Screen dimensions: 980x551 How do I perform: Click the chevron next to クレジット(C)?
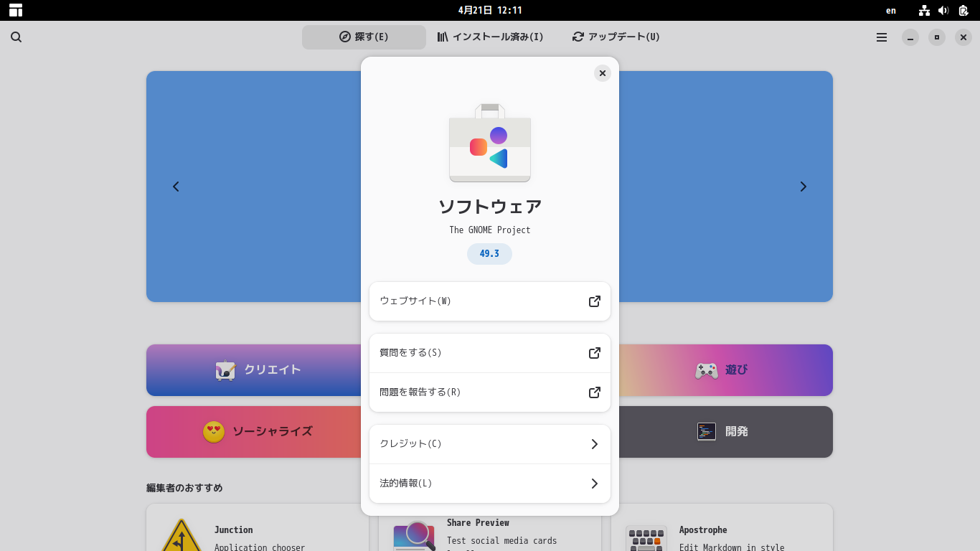pos(595,444)
